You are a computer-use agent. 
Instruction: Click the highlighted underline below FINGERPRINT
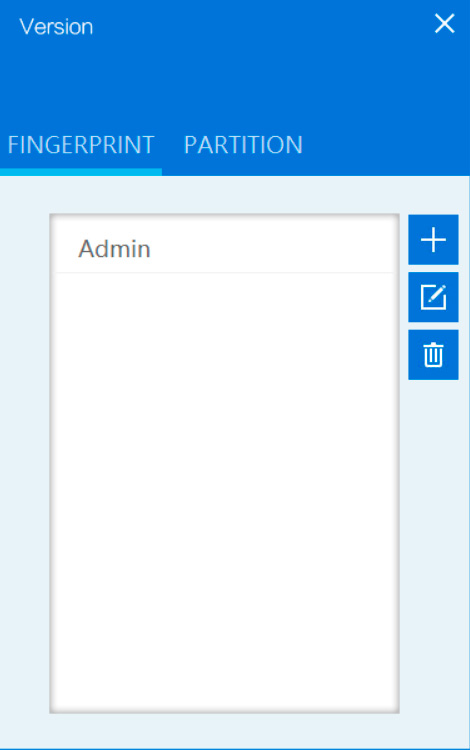pyautogui.click(x=81, y=172)
